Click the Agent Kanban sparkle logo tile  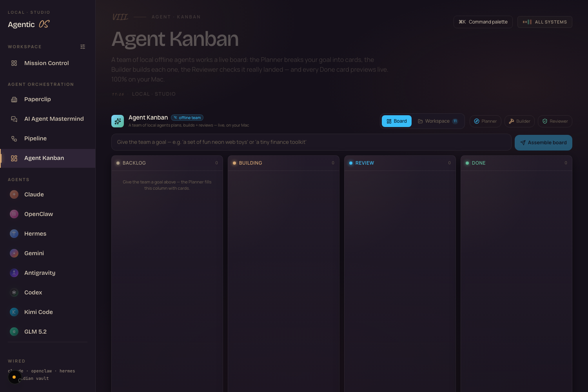[x=118, y=121]
